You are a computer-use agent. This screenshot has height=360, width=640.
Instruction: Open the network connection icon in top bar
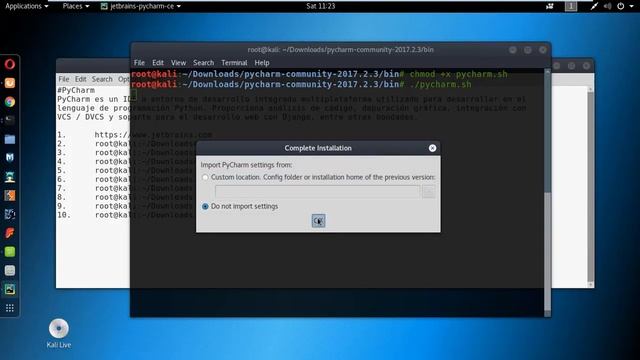594,6
